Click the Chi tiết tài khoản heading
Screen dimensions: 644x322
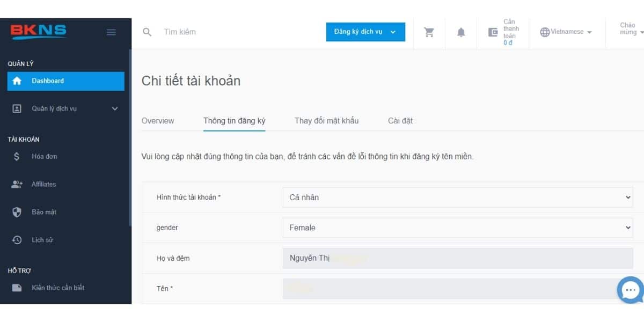coord(191,81)
